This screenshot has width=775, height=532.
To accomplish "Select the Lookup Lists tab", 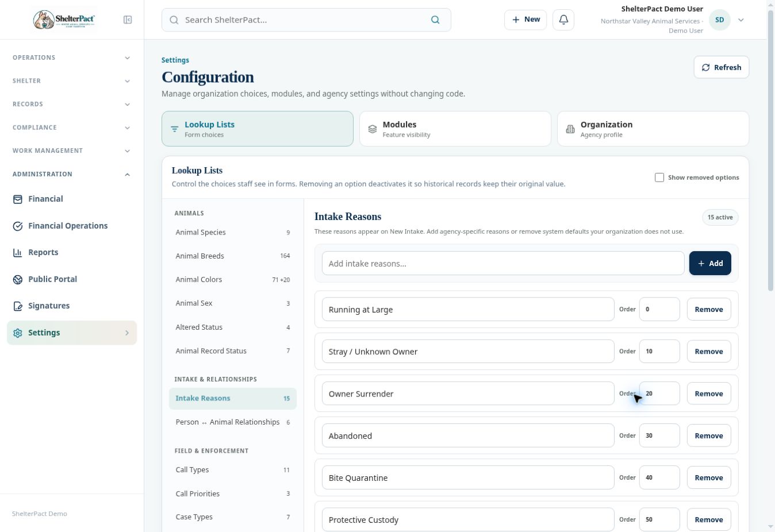I will pyautogui.click(x=258, y=129).
